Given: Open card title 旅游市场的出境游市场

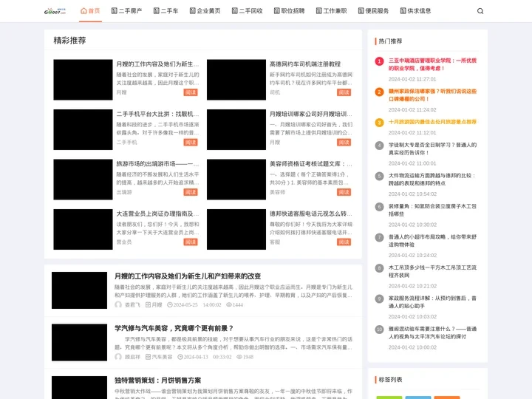Looking at the screenshot, I should pyautogui.click(x=158, y=164).
